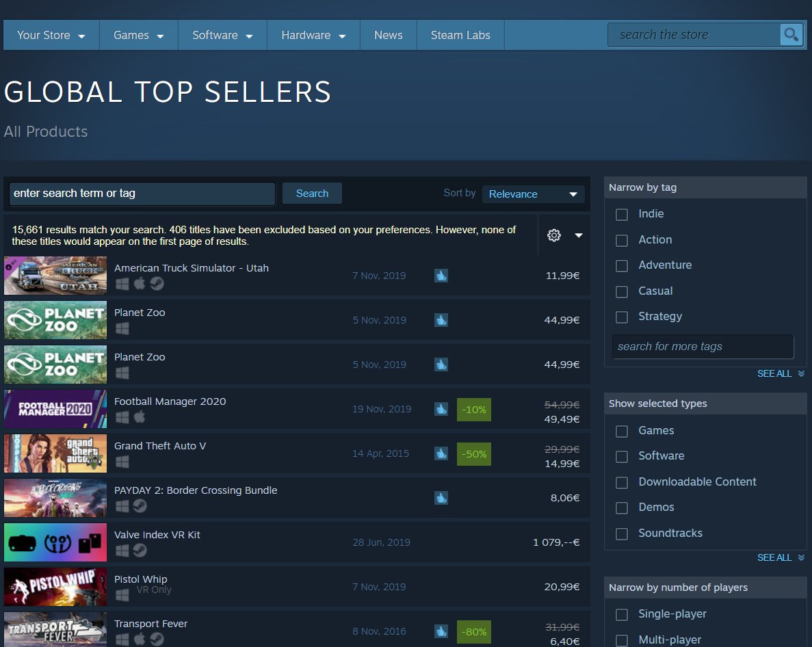Open the Games dropdown menu
Screen dimensions: 812x647
138,35
